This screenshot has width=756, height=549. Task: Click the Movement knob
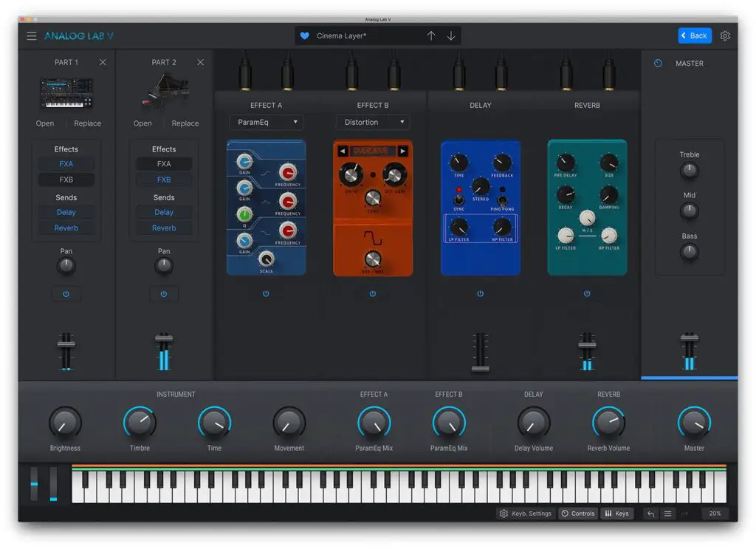[x=289, y=423]
